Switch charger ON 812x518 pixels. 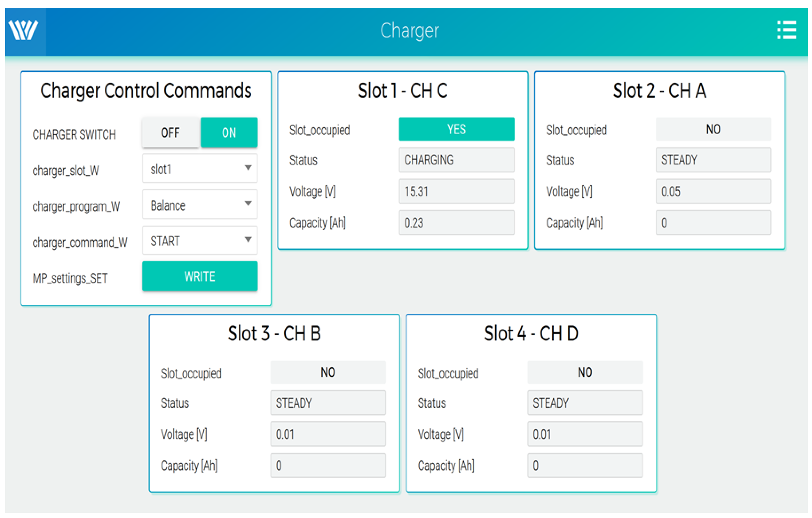tap(229, 133)
